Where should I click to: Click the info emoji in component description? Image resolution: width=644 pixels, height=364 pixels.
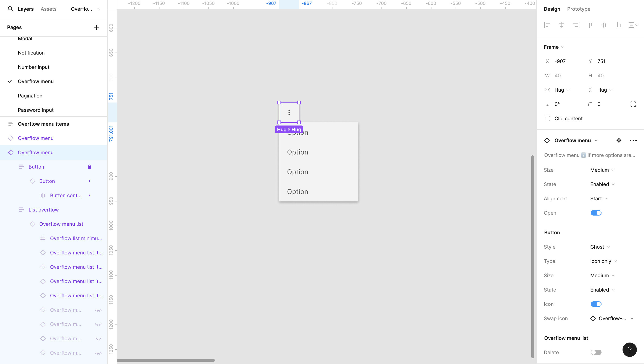click(x=583, y=155)
